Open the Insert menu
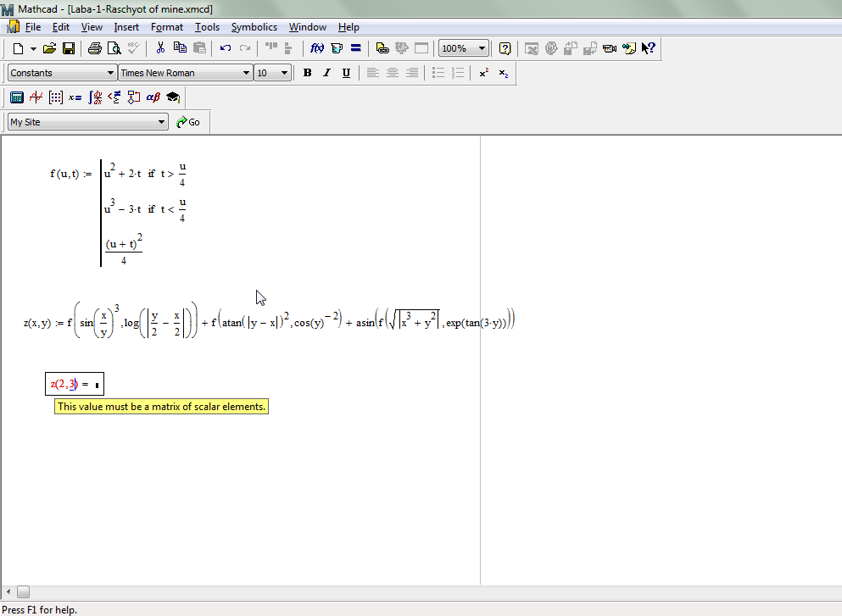The height and width of the screenshot is (616, 842). click(x=126, y=27)
